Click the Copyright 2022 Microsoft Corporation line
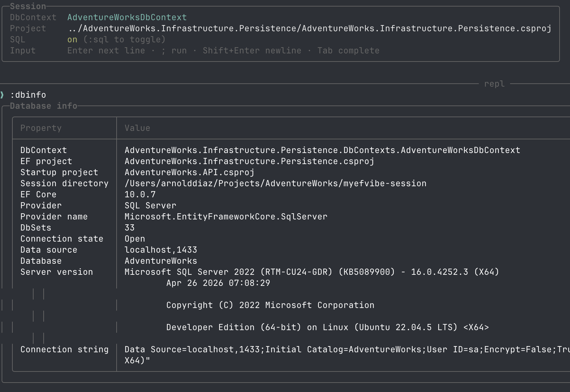Viewport: 570px width, 392px height. pyautogui.click(x=270, y=305)
